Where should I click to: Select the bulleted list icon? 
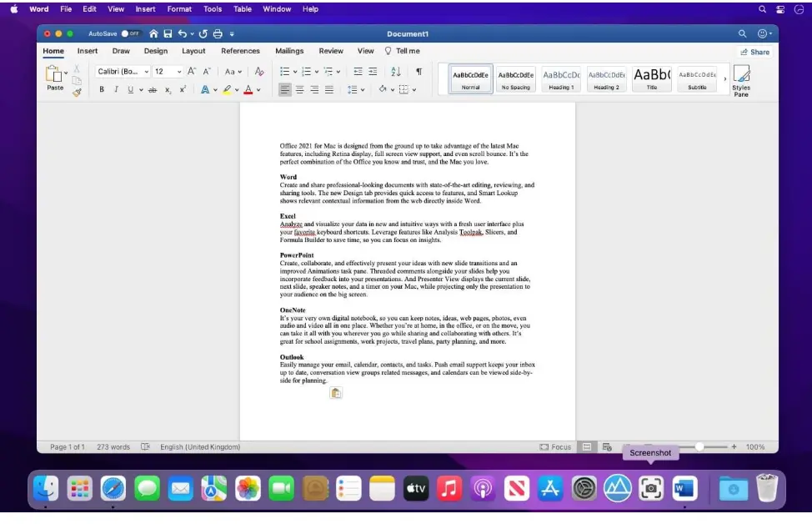[x=283, y=71]
